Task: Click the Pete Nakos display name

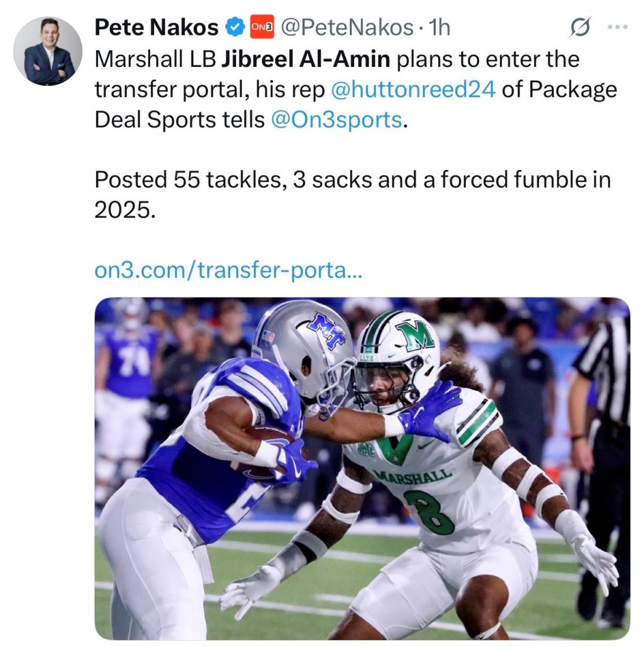Action: tap(156, 27)
